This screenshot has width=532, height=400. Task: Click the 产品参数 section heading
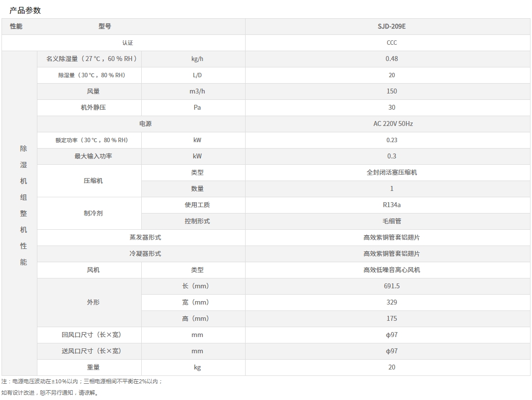25,10
